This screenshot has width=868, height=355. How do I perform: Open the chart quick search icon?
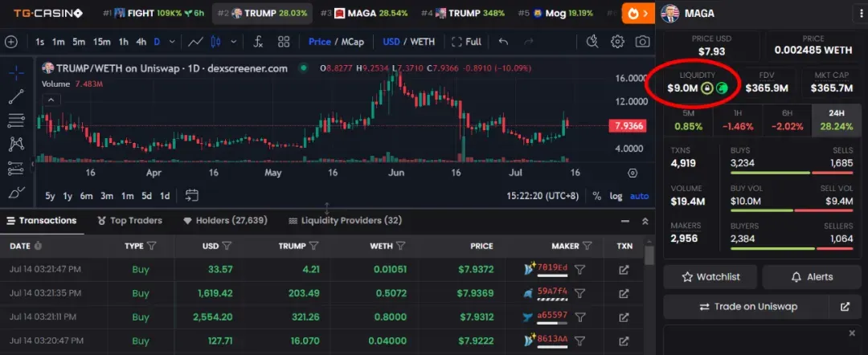pos(592,42)
